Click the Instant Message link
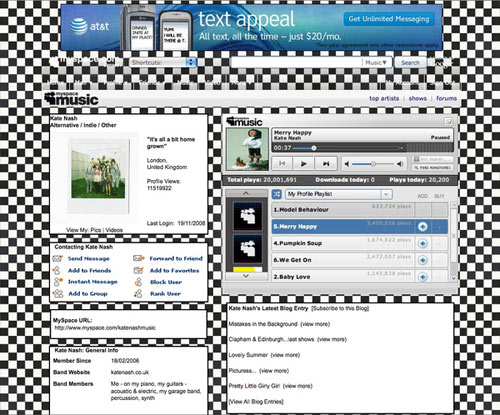The height and width of the screenshot is (415, 500). [93, 282]
